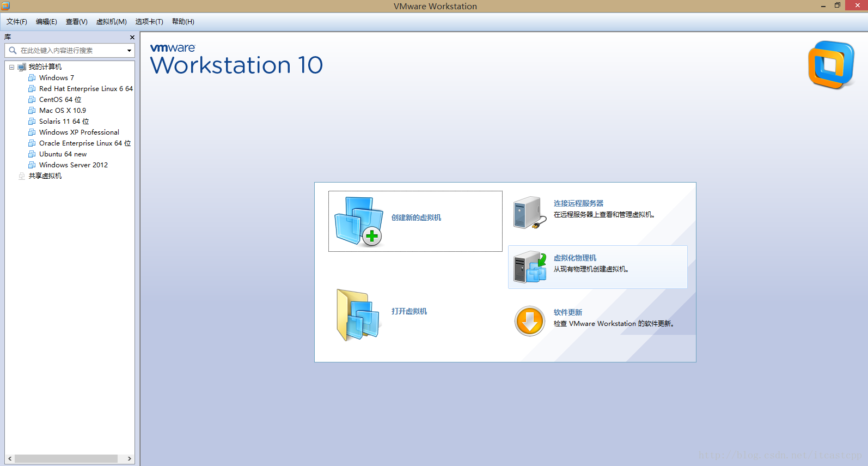868x466 pixels.
Task: Click the Windows Server 2012 VM icon
Action: coord(32,165)
